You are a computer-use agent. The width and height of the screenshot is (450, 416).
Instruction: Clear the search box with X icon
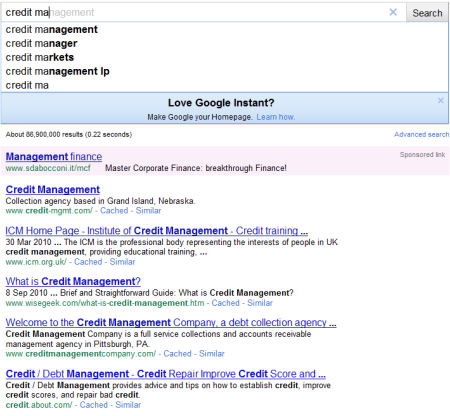tap(393, 12)
